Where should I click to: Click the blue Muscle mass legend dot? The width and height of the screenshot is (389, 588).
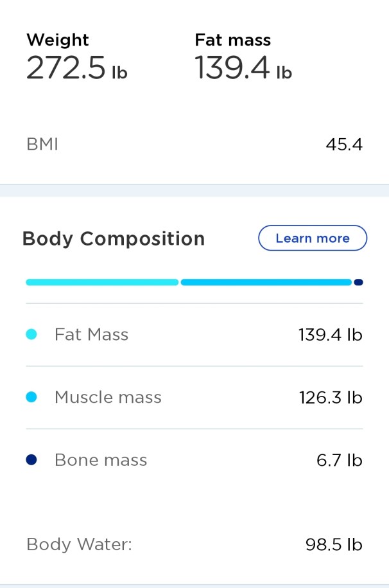point(31,398)
